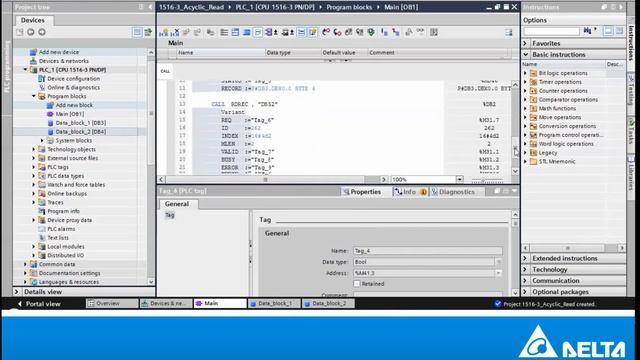This screenshot has height=360, width=640.
Task: Select Legacy in Basic instructions list
Action: coord(547,153)
